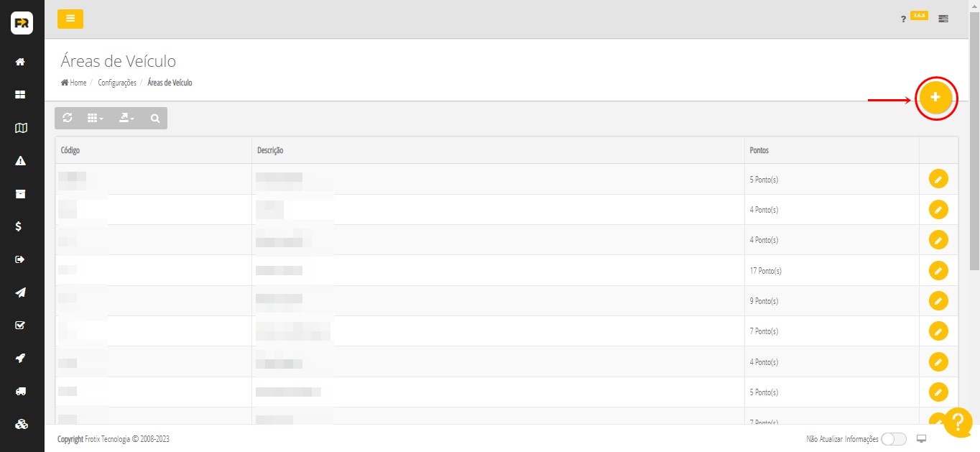Sort by Código column header
980x452 pixels.
coord(70,150)
